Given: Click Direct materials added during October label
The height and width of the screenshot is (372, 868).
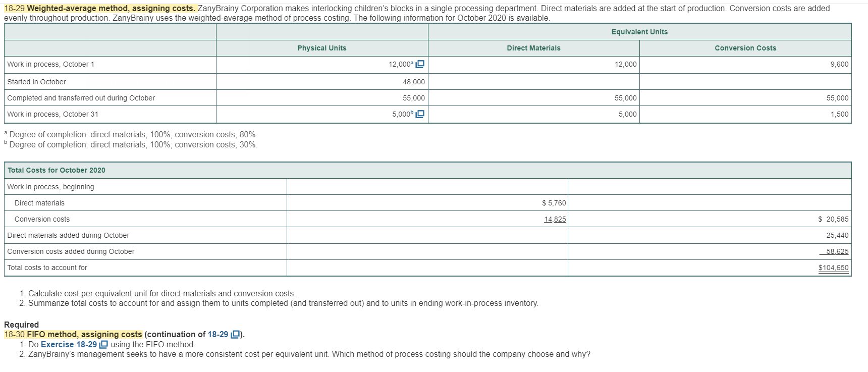Looking at the screenshot, I should coord(68,235).
